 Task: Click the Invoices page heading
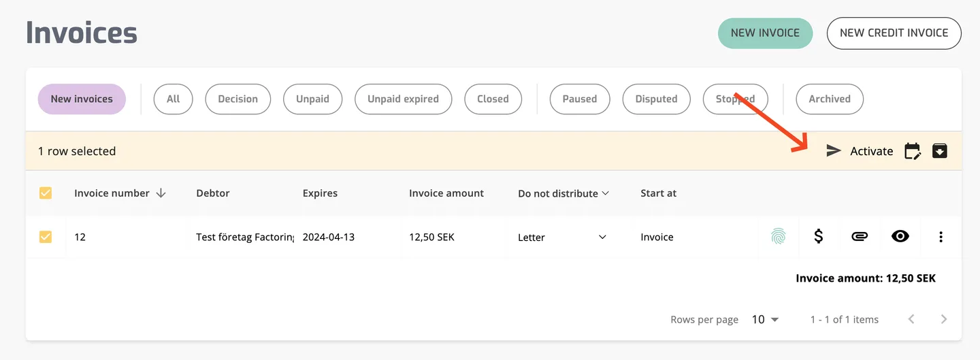[x=82, y=33]
